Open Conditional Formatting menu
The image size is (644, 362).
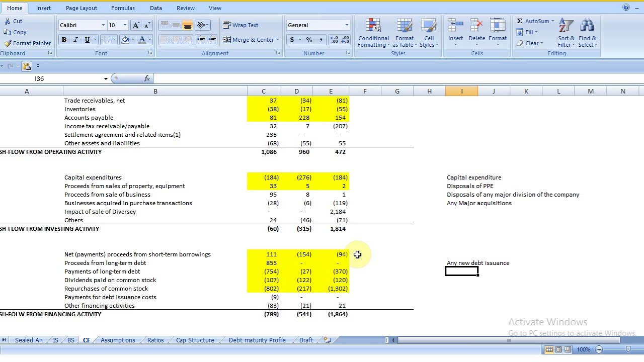point(373,33)
